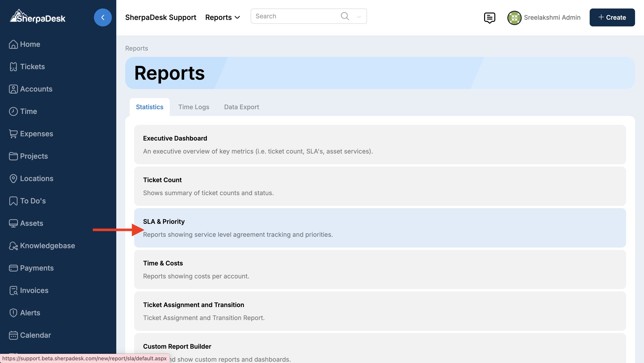Expand the Reports dropdown in header
644x363 pixels.
pyautogui.click(x=222, y=17)
